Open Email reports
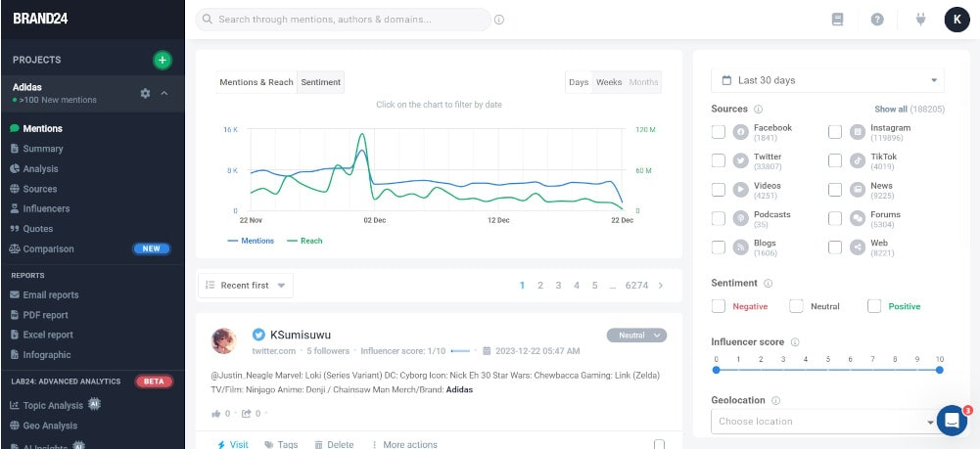The height and width of the screenshot is (449, 980). click(51, 294)
